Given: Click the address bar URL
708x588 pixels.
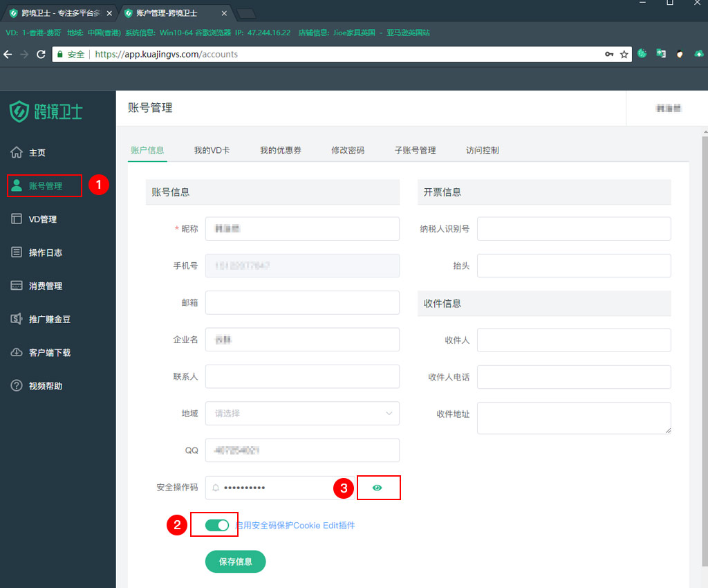Looking at the screenshot, I should (x=166, y=54).
